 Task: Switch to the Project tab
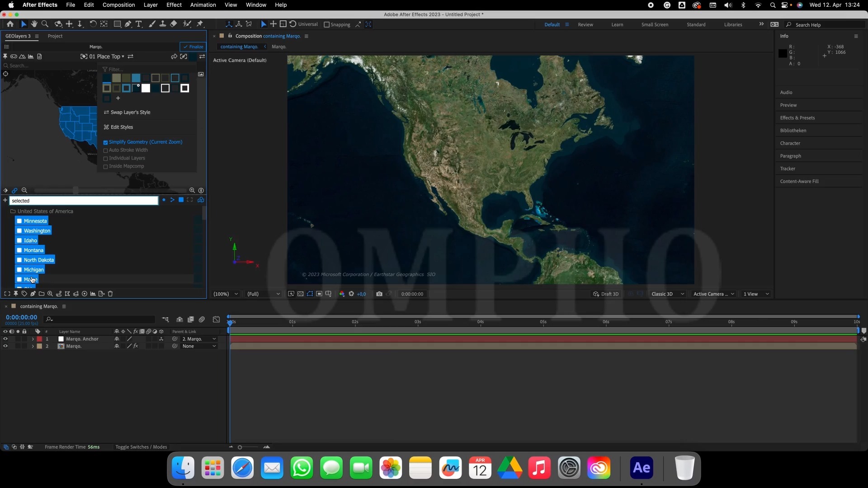pos(55,36)
